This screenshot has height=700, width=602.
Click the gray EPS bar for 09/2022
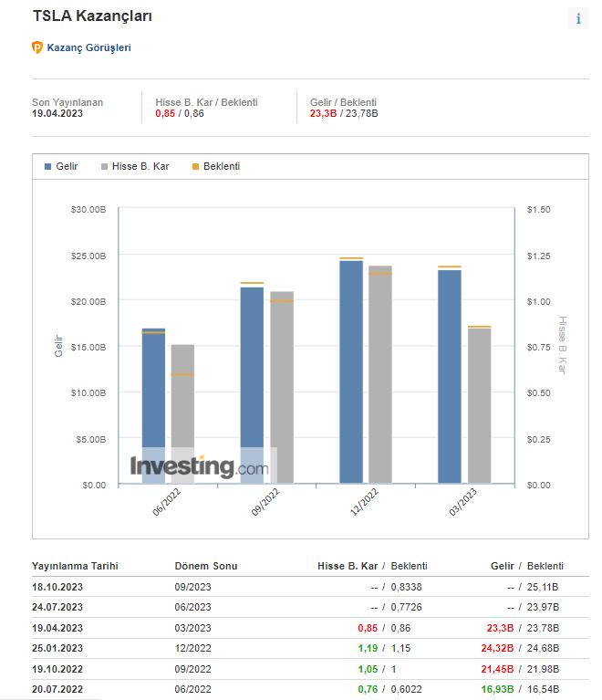pyautogui.click(x=282, y=387)
